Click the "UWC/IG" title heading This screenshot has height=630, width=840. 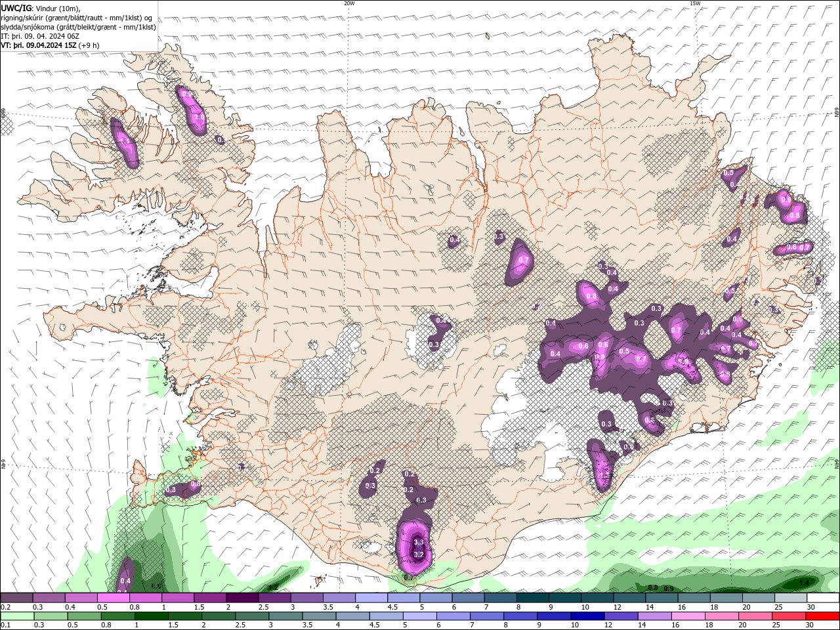[x=16, y=8]
